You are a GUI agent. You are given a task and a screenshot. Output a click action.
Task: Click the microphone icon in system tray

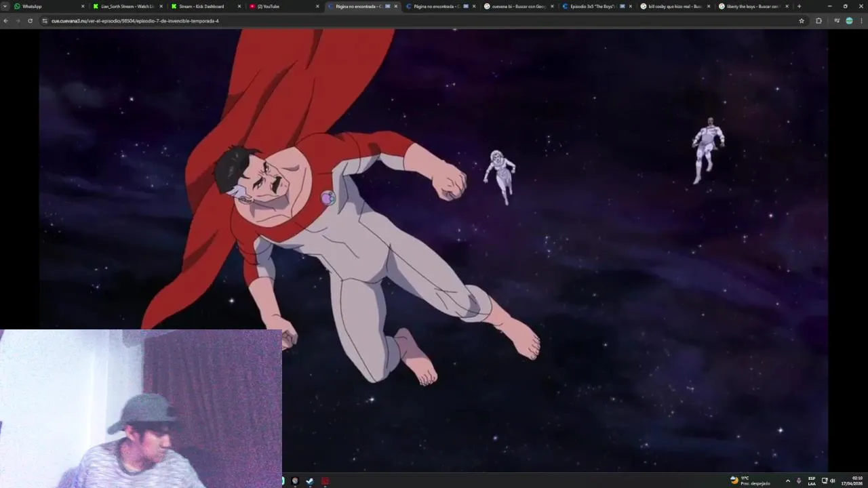[799, 481]
